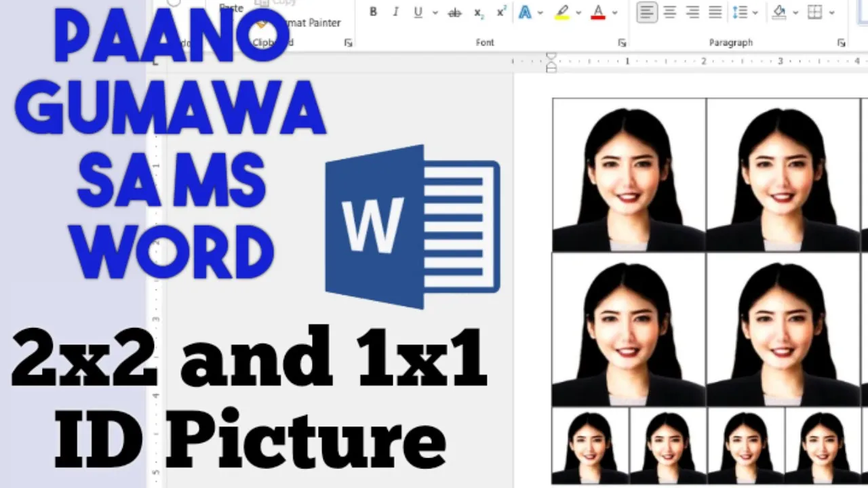Viewport: 868px width, 488px height.
Task: Toggle Italic formatting button
Action: point(395,12)
